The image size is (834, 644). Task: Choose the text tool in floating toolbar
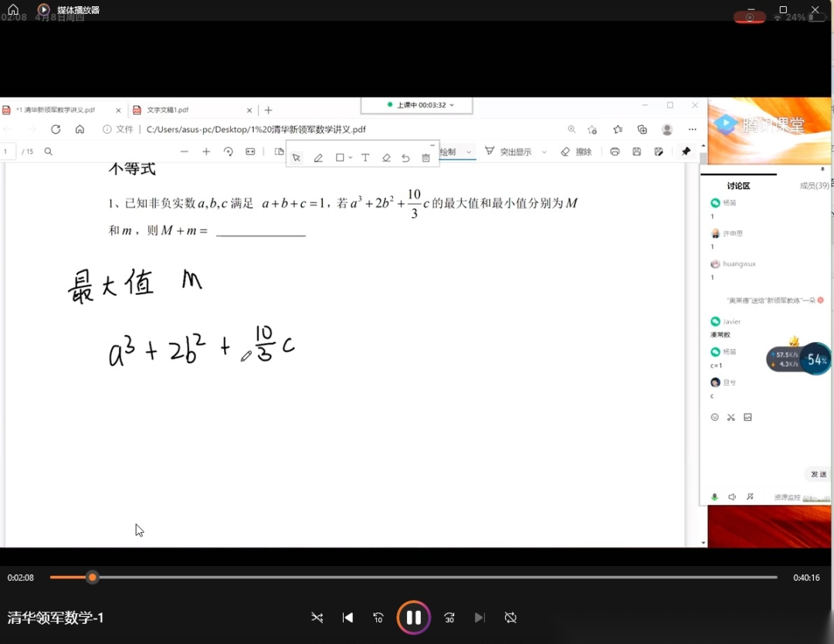click(x=365, y=158)
